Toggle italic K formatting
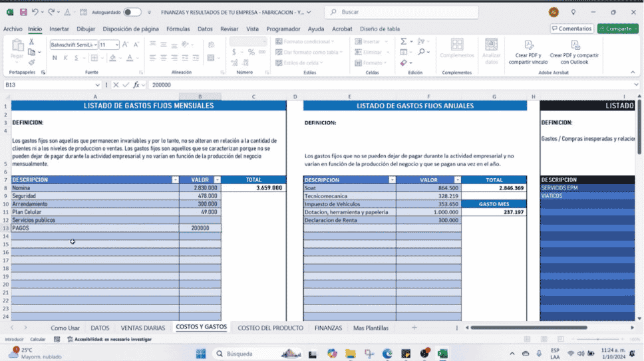This screenshot has width=644, height=361. 65,58
